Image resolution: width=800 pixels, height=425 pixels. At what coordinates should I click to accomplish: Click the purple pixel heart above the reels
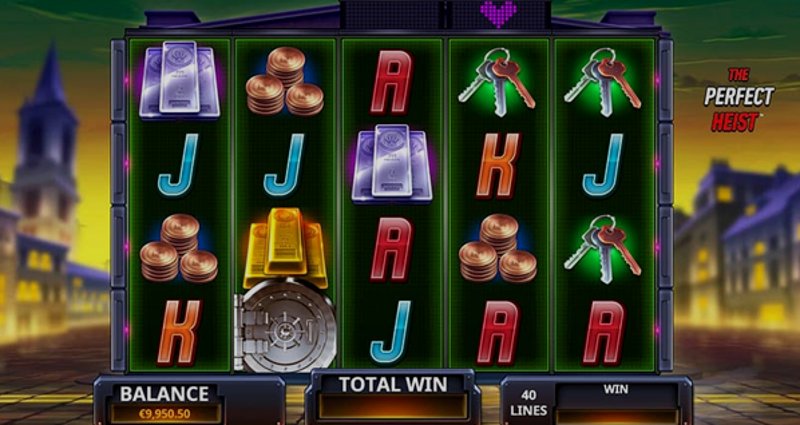point(498,14)
